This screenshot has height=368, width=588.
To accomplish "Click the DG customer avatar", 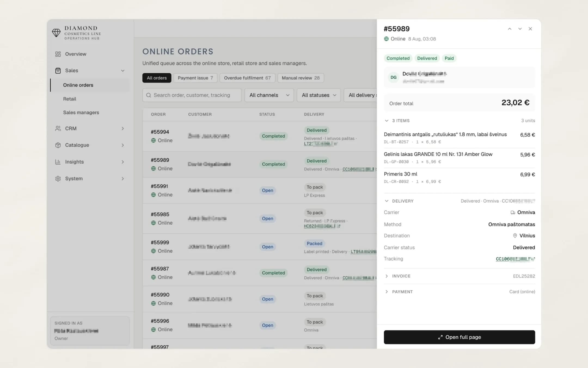I will (x=393, y=77).
